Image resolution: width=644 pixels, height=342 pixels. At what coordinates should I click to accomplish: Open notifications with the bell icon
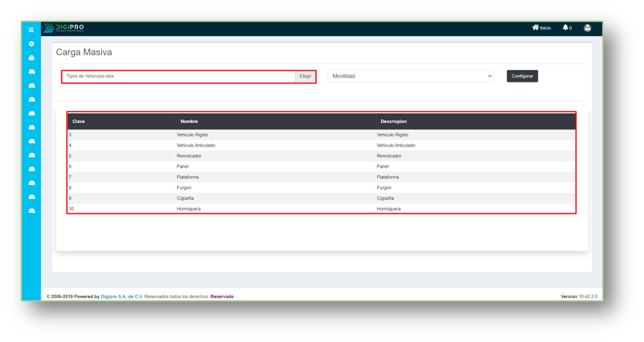click(x=567, y=28)
